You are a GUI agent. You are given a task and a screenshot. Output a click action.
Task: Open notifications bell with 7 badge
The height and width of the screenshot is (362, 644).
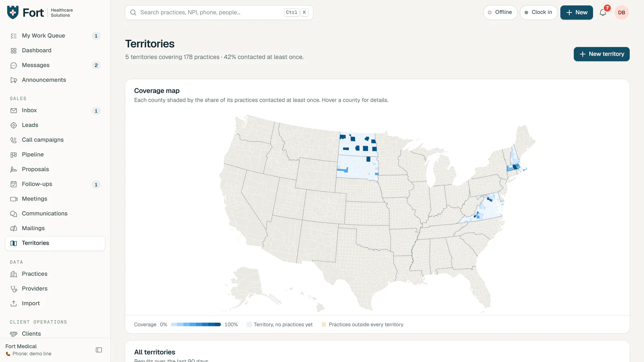(603, 12)
